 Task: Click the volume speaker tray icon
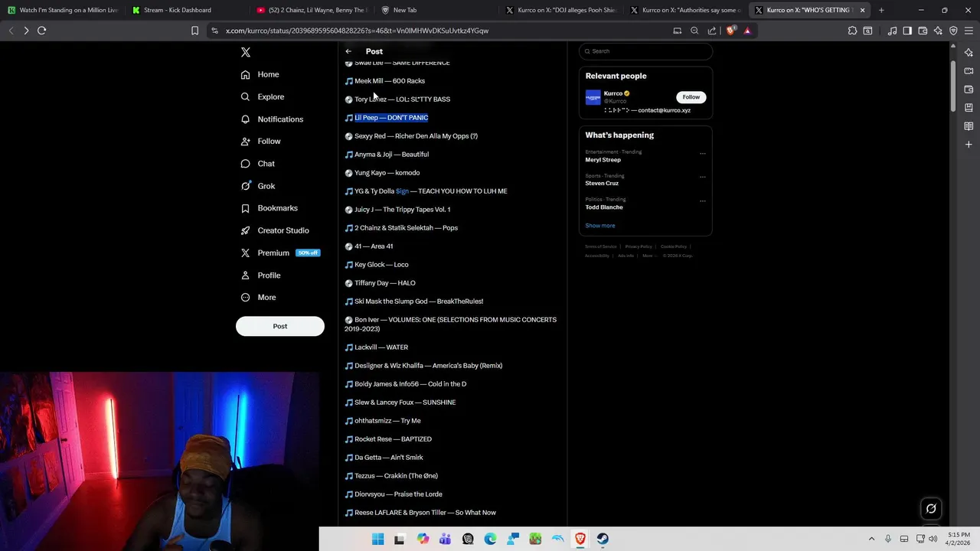[933, 539]
